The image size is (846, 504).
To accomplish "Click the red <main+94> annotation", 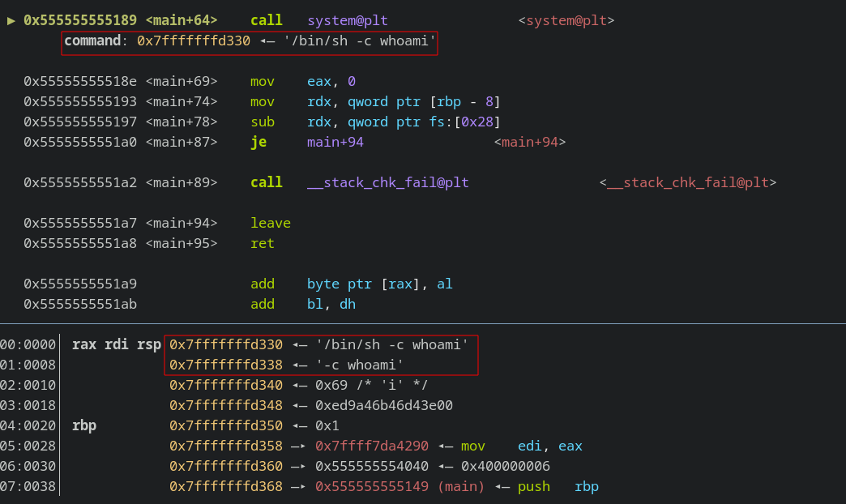I will (x=530, y=143).
